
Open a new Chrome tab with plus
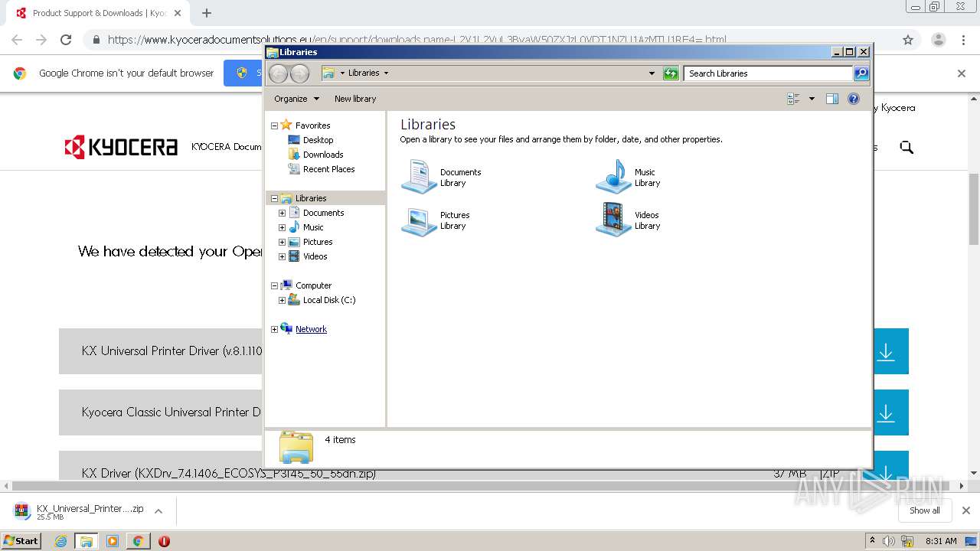coord(206,13)
